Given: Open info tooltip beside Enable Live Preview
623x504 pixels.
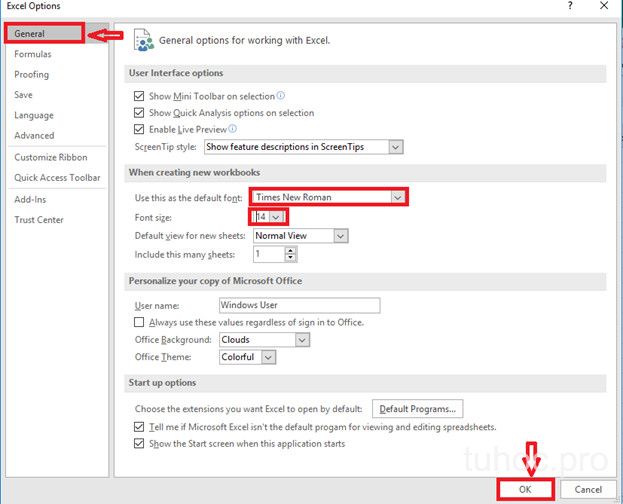Looking at the screenshot, I should (232, 128).
